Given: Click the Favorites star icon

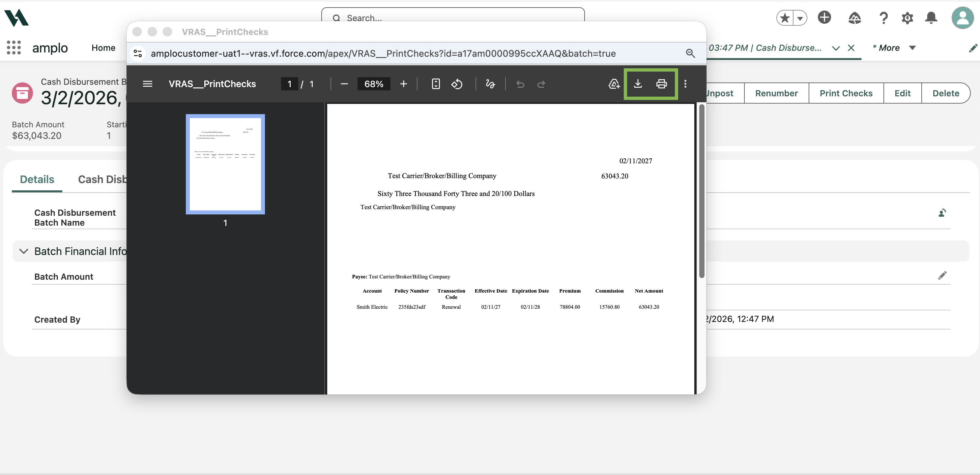Looking at the screenshot, I should (x=785, y=18).
